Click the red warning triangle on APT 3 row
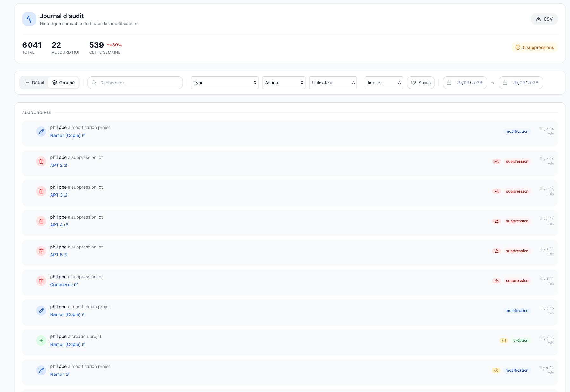 pyautogui.click(x=496, y=191)
